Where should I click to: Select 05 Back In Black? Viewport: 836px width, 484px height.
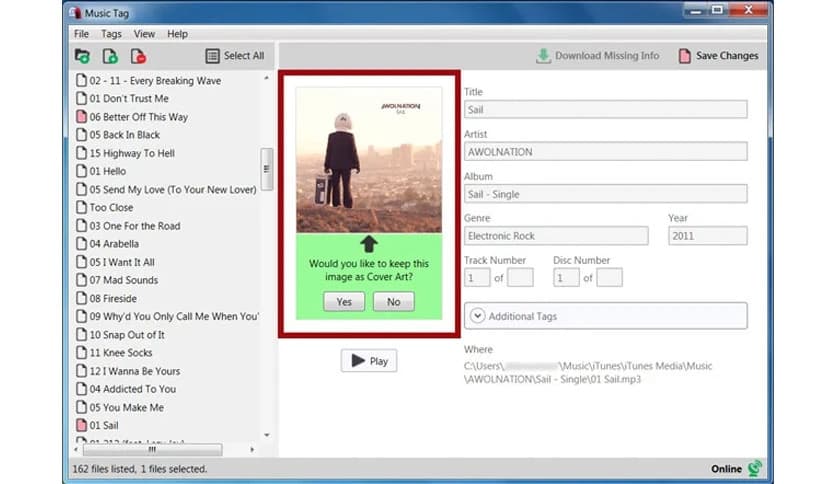coord(125,134)
